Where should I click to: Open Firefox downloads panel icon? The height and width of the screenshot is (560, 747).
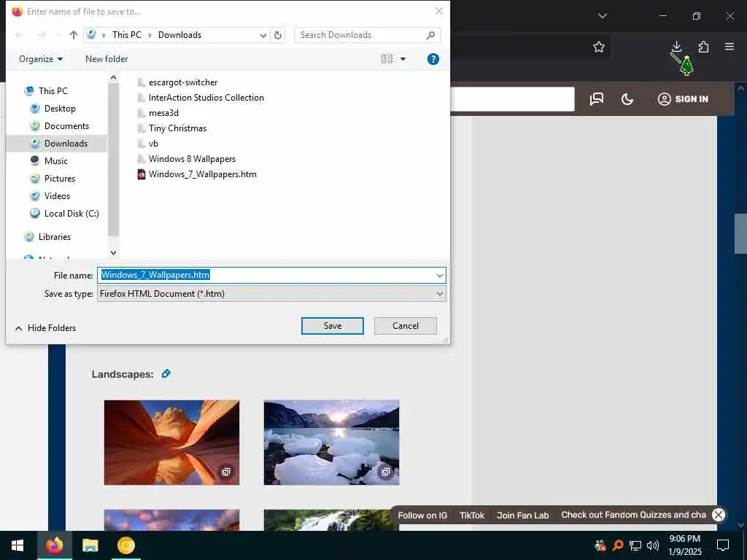click(676, 47)
